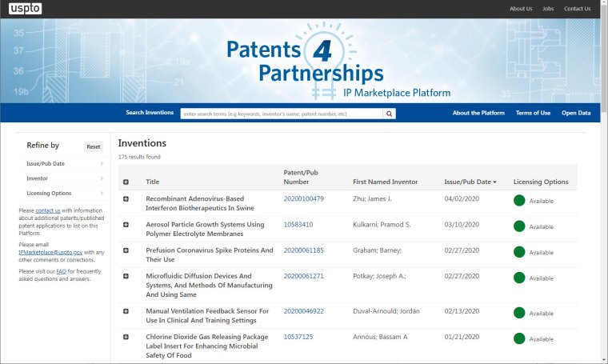Select title Aerosol Particle Growth Systems
Image resolution: width=608 pixels, height=364 pixels.
(205, 229)
